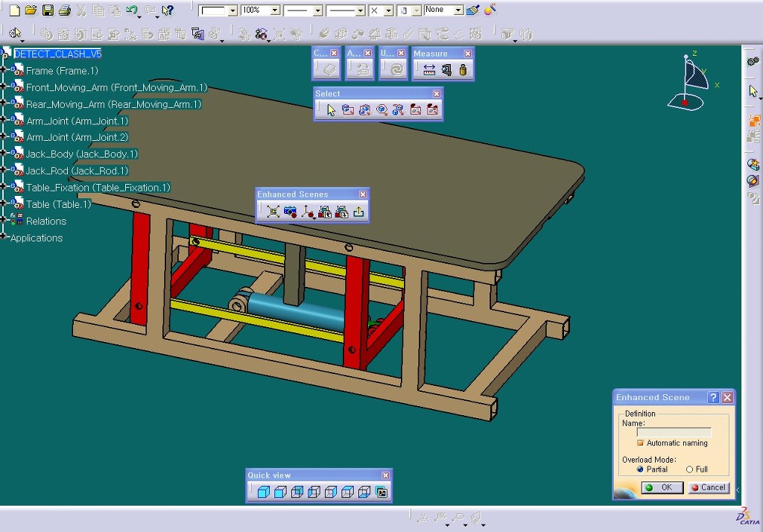Open the None layer dropdown
763x532 pixels.
(458, 10)
